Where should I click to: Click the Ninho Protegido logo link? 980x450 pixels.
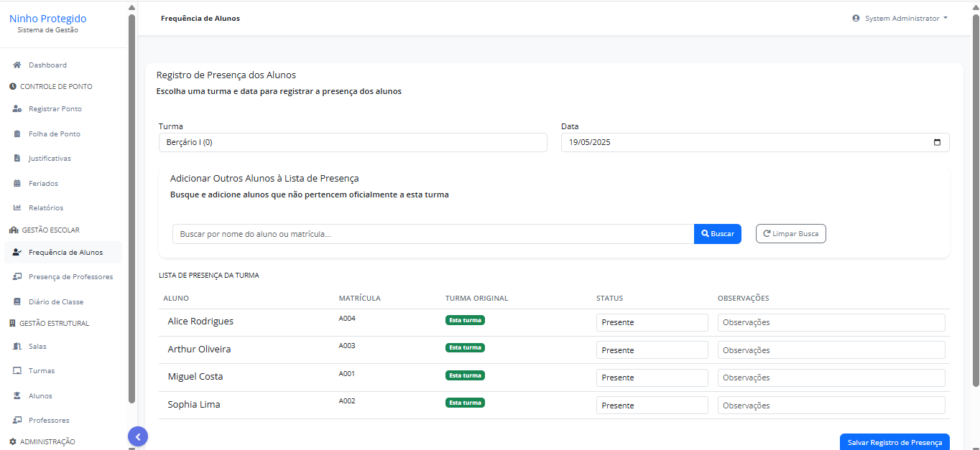(48, 19)
